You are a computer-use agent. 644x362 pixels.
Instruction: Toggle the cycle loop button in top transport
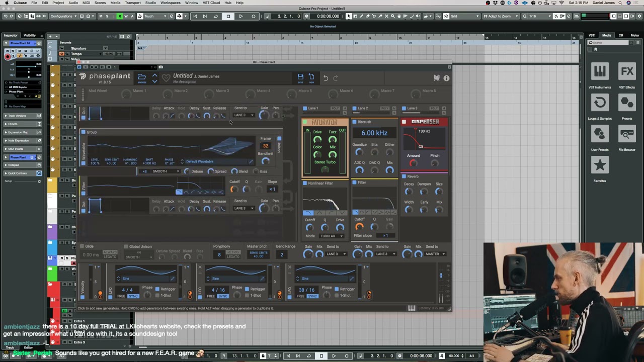tap(215, 16)
